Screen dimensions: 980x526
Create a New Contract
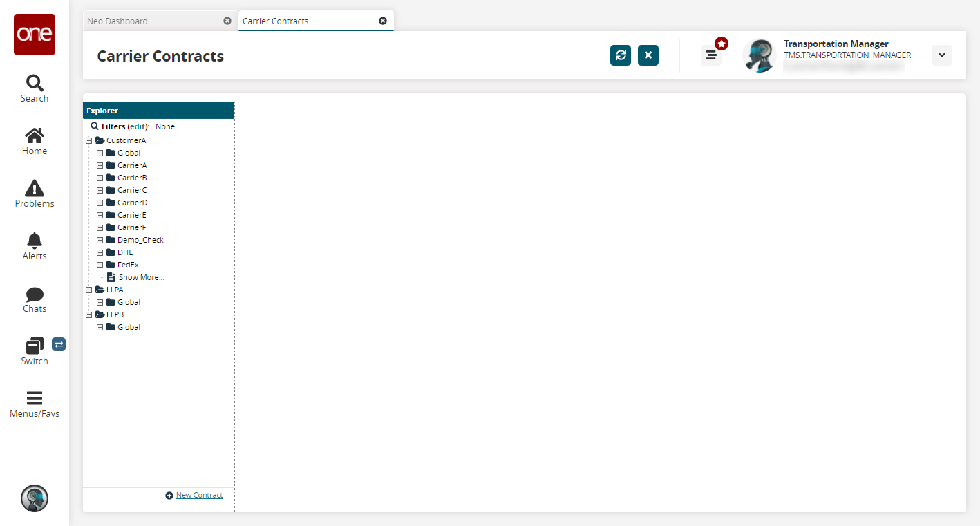199,495
